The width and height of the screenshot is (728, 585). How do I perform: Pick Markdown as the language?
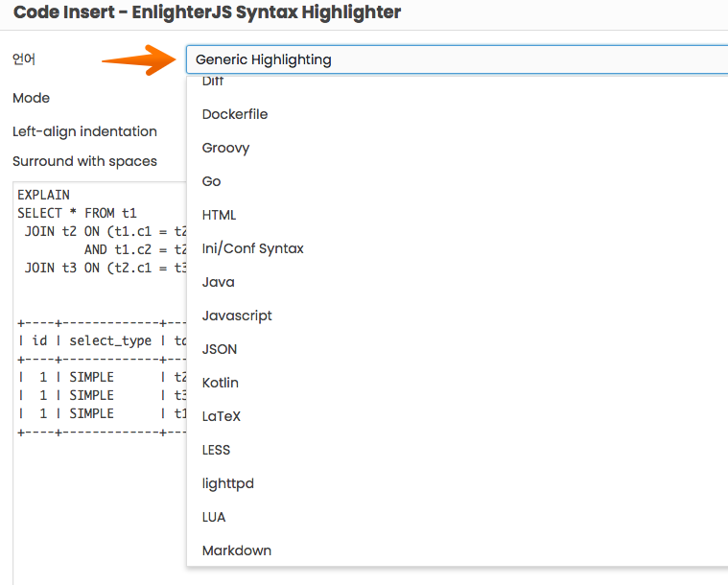tap(458, 550)
